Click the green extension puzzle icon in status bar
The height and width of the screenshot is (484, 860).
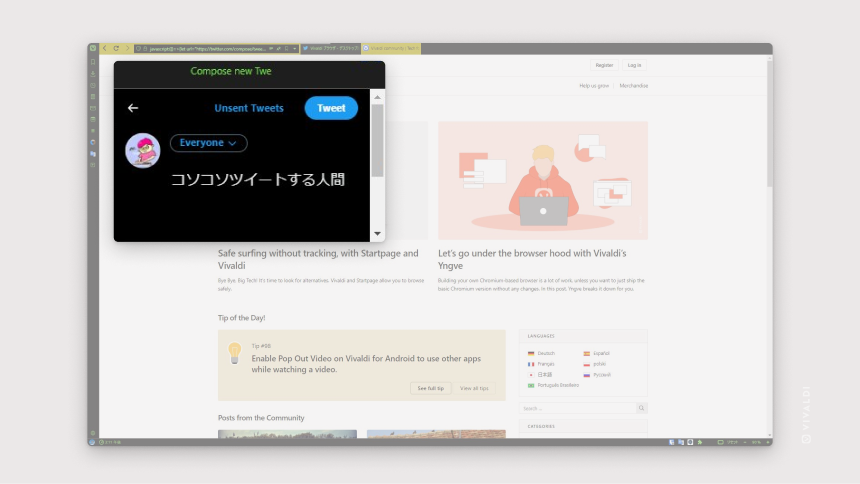pos(700,442)
